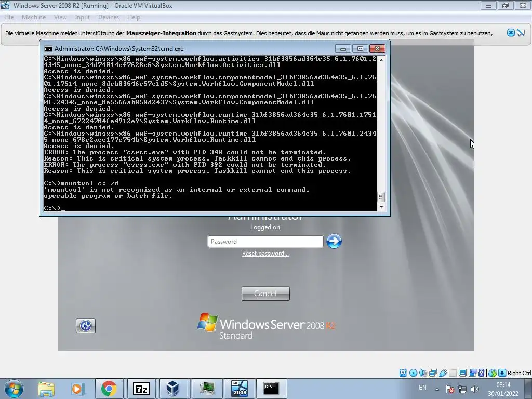
Task: Click the Cancel button on login screen
Action: [x=265, y=294]
